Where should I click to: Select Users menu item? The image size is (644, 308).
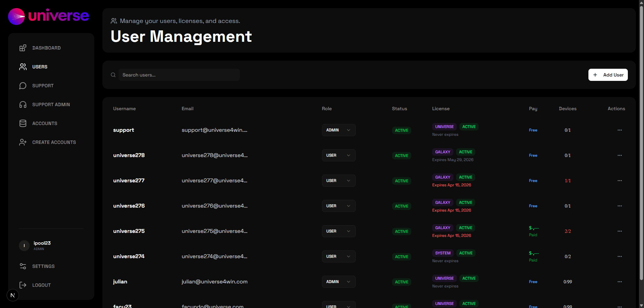51,67
